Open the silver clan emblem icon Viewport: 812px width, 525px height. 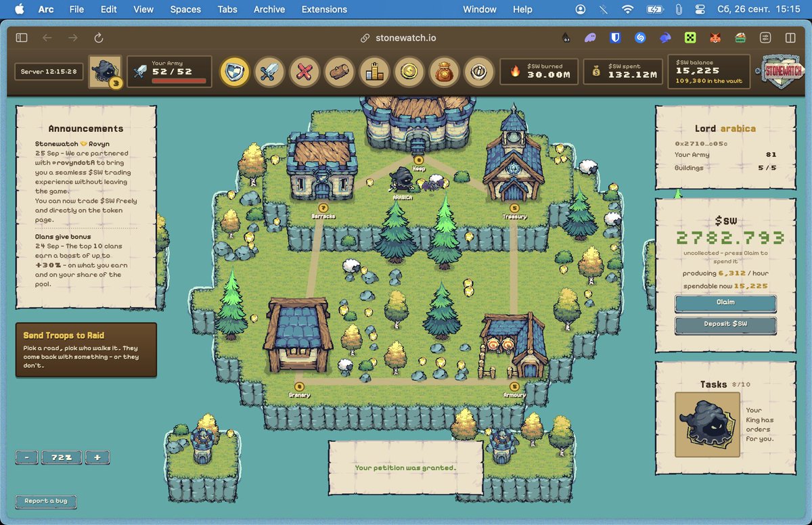479,71
